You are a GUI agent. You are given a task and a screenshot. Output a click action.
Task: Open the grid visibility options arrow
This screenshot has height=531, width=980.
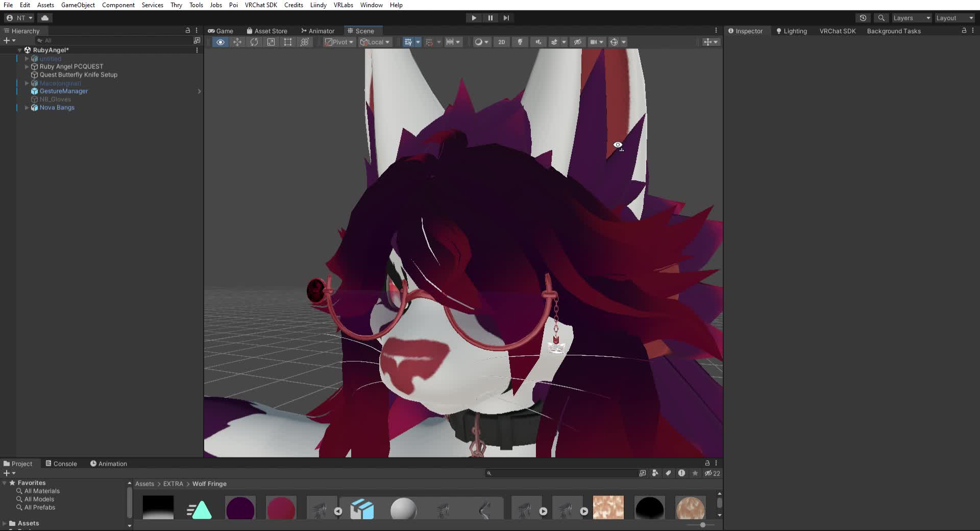[x=418, y=42]
